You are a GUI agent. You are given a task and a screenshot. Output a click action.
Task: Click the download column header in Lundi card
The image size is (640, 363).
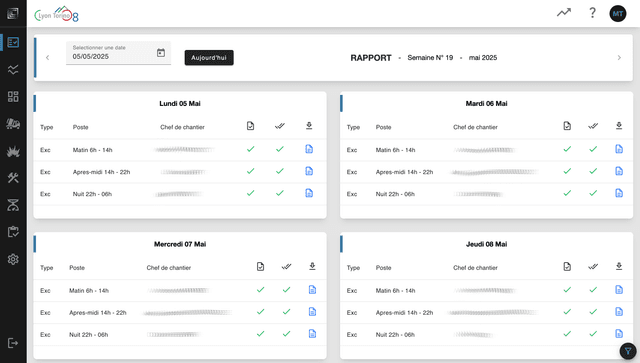(309, 126)
